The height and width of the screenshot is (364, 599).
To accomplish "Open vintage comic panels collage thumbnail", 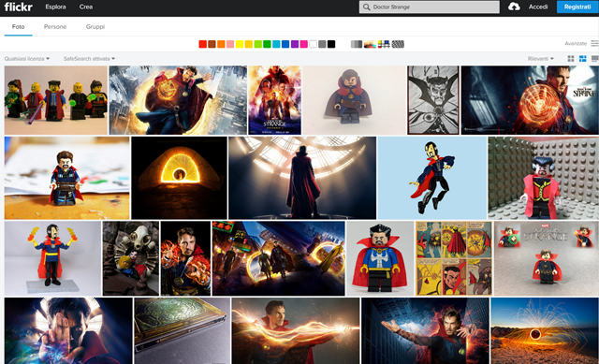I will [x=454, y=258].
